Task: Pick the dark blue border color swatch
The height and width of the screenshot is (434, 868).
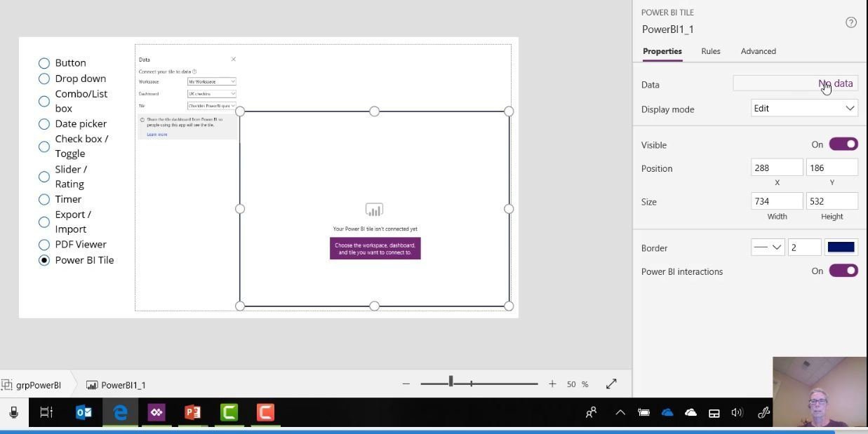Action: pyautogui.click(x=841, y=247)
